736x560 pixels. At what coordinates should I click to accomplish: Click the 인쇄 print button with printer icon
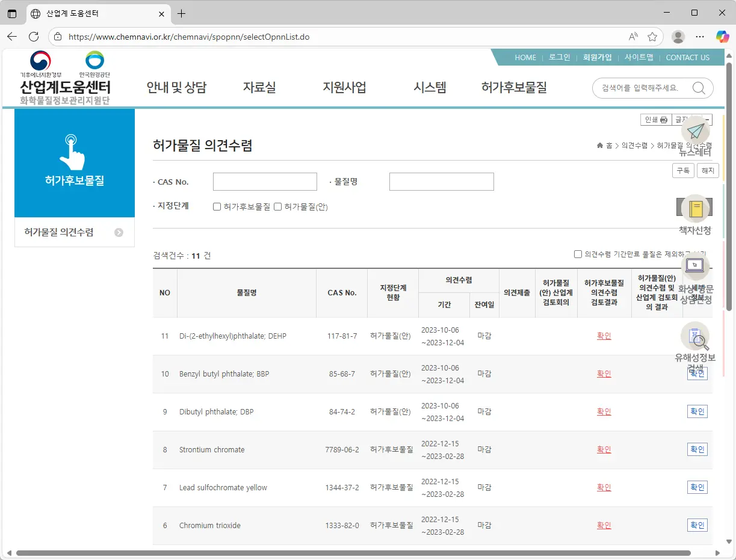[x=655, y=119]
